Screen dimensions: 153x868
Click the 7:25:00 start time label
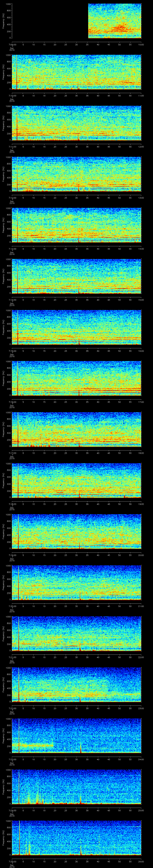pos(12,861)
